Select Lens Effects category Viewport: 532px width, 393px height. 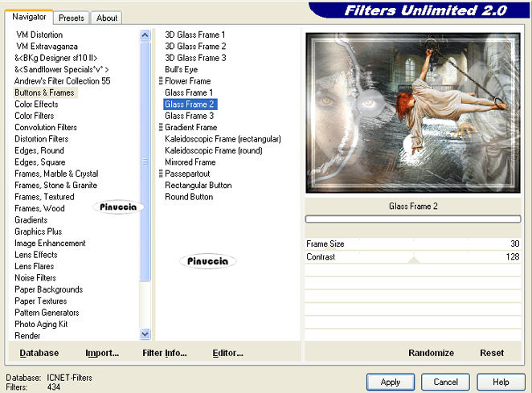36,255
